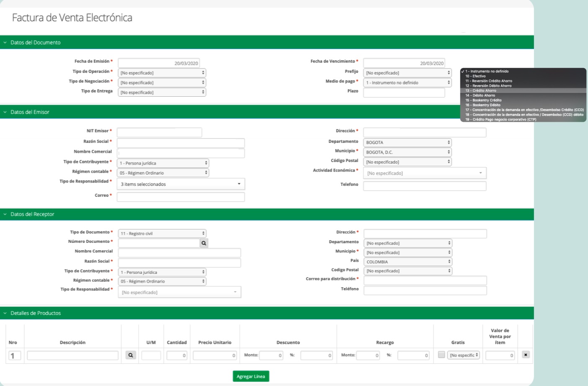Open the emisor Régimen contable dropdown
Screen dimensions: 588x386
click(163, 172)
